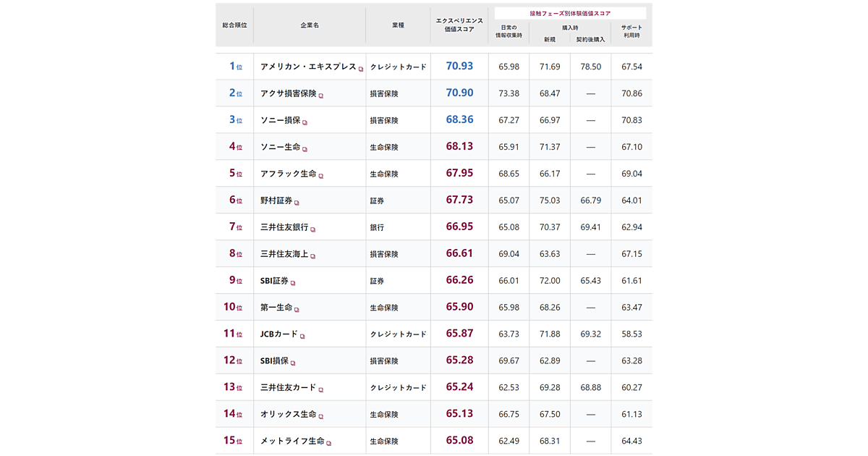Image resolution: width=868 pixels, height=456 pixels.
Task: Select the score 66.61 for 三井住友海上
Action: click(459, 253)
